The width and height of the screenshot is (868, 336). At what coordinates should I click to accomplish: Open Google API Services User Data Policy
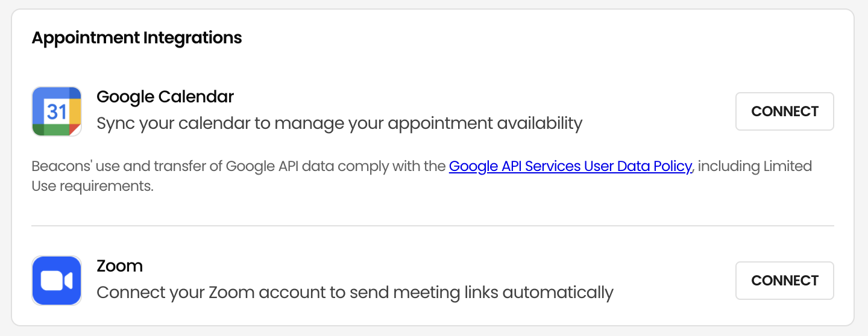(570, 166)
